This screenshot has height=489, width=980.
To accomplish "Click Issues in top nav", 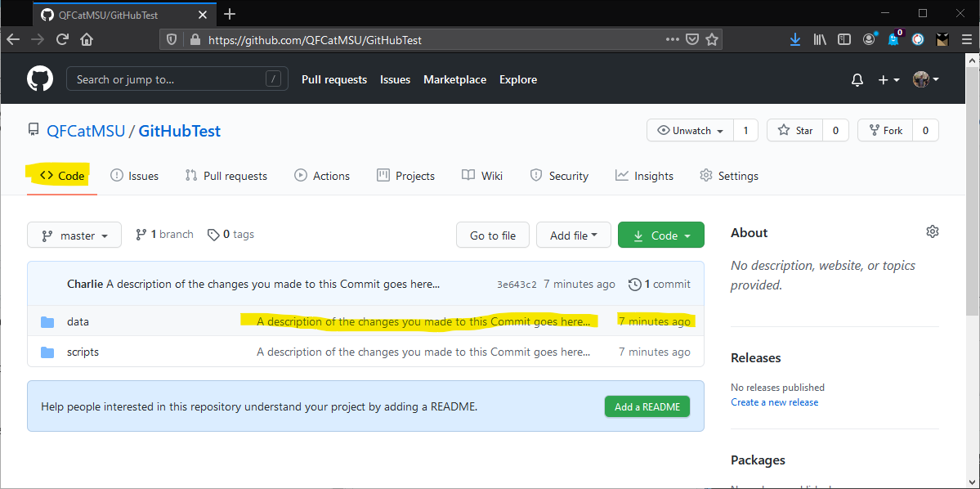I will point(395,79).
